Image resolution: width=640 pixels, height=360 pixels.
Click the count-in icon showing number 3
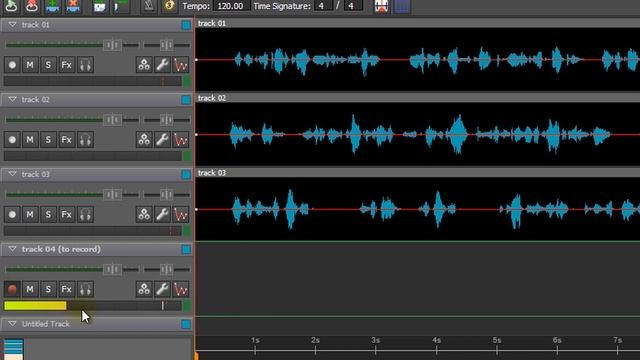[169, 6]
